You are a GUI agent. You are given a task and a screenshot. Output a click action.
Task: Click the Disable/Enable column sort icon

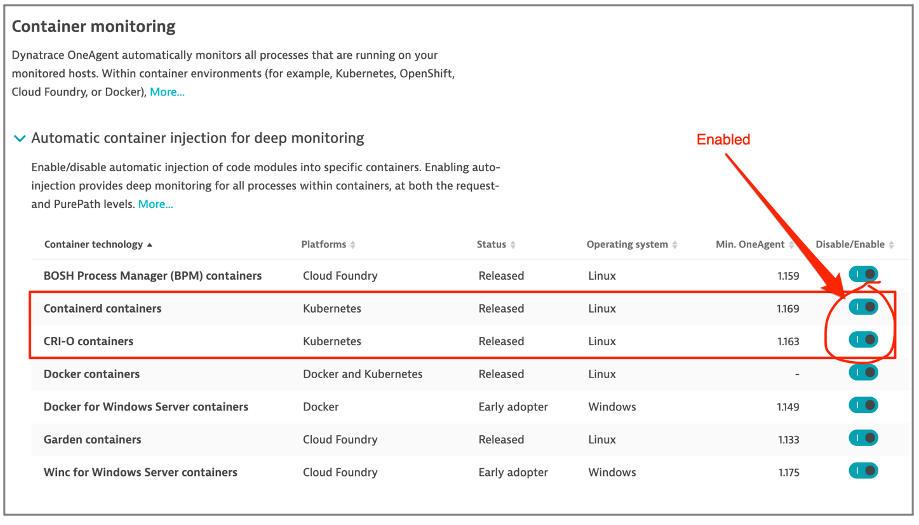pyautogui.click(x=891, y=245)
